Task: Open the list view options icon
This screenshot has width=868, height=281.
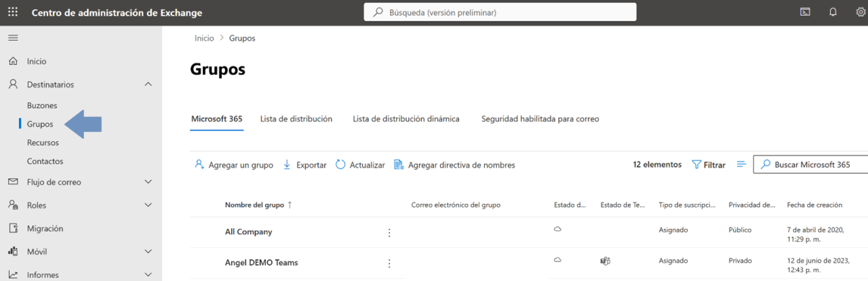Action: point(741,165)
